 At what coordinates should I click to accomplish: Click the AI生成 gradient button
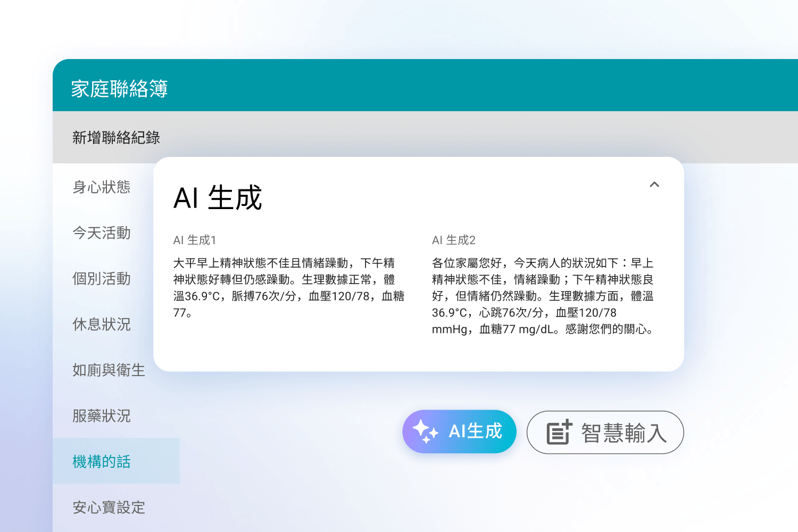coord(459,431)
